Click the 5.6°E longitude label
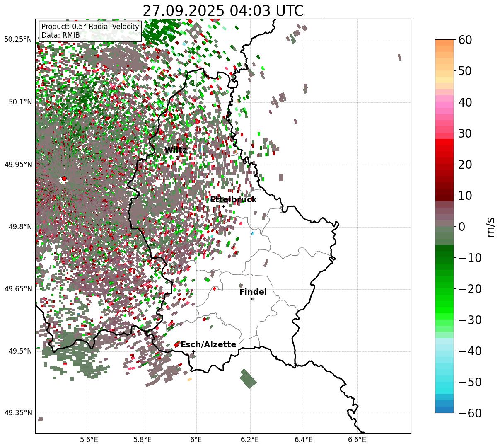The width and height of the screenshot is (500, 448). (89, 439)
